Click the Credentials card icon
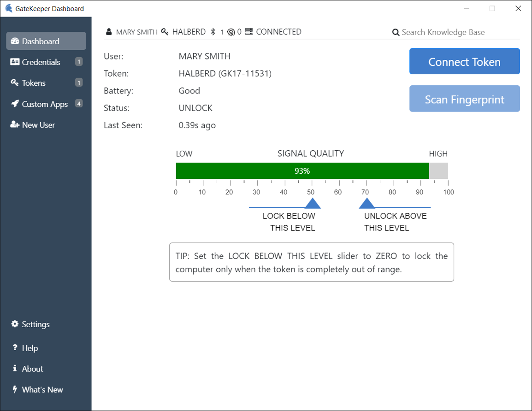This screenshot has width=532, height=411. click(15, 62)
